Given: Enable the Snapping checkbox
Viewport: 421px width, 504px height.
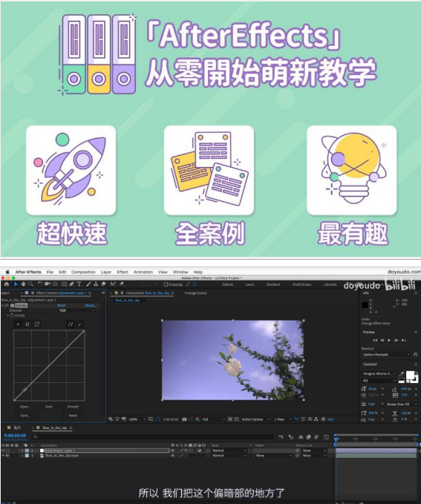Looking at the screenshot, I should 166,284.
